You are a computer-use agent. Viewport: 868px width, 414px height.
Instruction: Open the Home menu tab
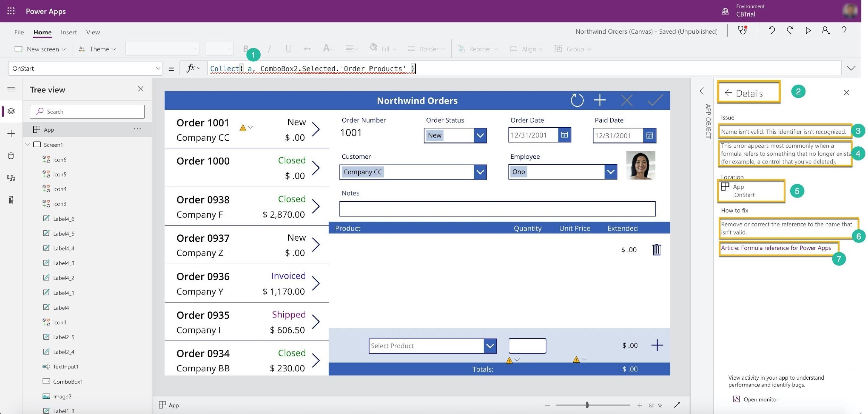(x=42, y=32)
